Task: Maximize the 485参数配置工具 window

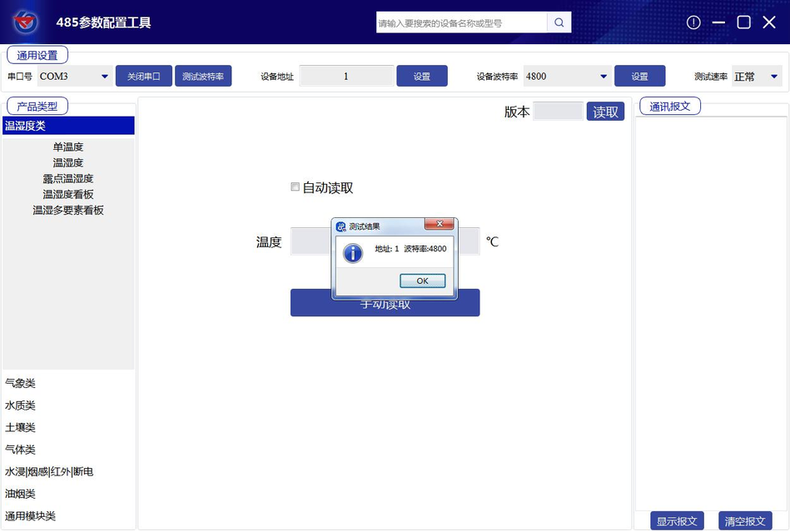Action: click(x=743, y=22)
